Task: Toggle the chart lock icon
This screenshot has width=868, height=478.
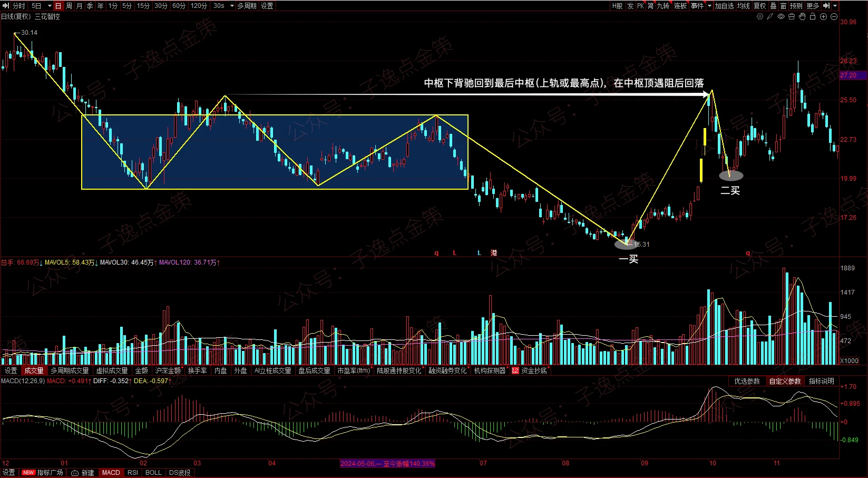Action: (813, 17)
